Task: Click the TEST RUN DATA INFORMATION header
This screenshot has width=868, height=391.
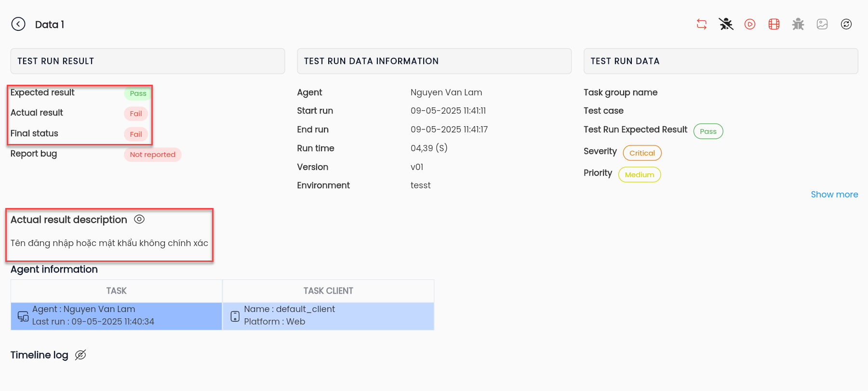Action: (x=434, y=61)
